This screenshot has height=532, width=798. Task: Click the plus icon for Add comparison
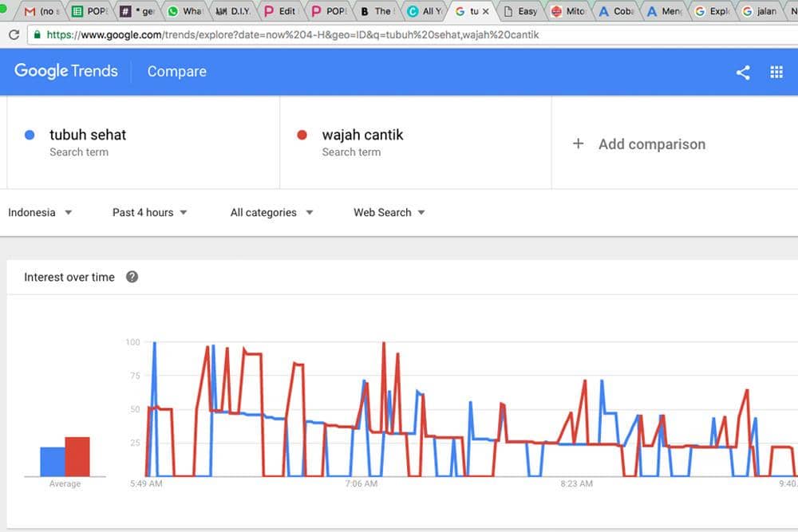click(579, 144)
